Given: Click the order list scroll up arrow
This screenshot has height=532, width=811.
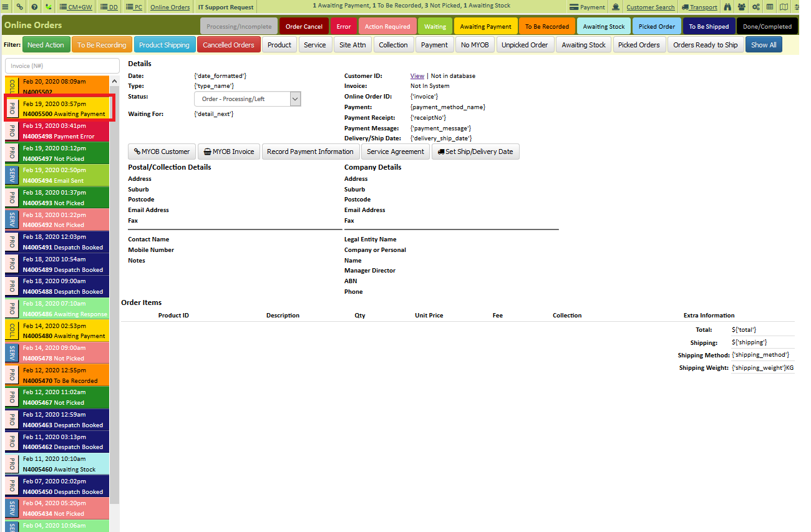Looking at the screenshot, I should click(x=114, y=81).
